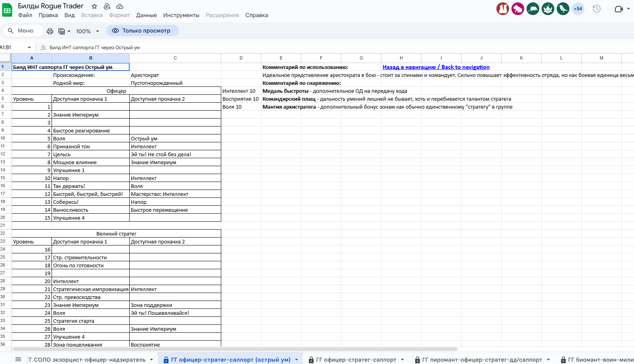Open dropdown for ГГ пиромант-офицер-стратег tab

548,360
